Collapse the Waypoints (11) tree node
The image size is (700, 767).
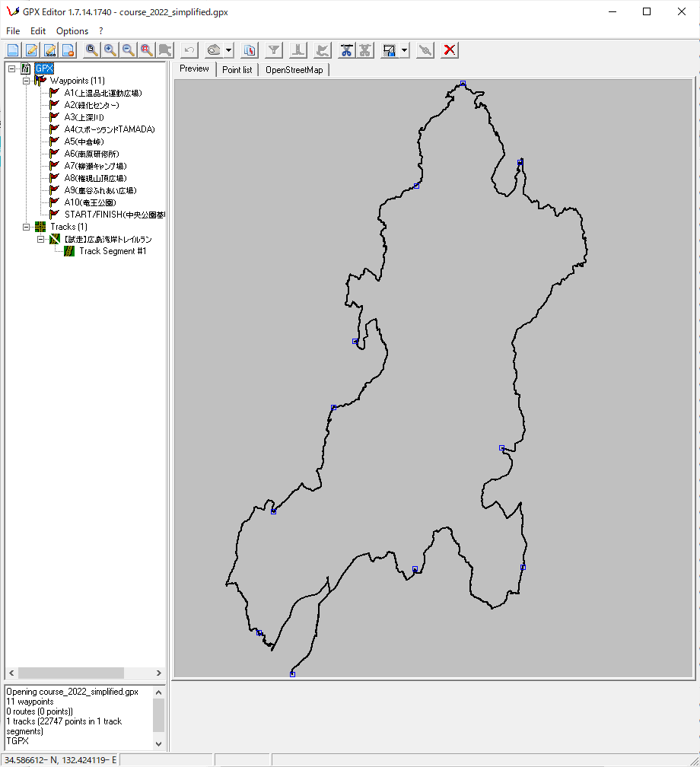[27, 81]
